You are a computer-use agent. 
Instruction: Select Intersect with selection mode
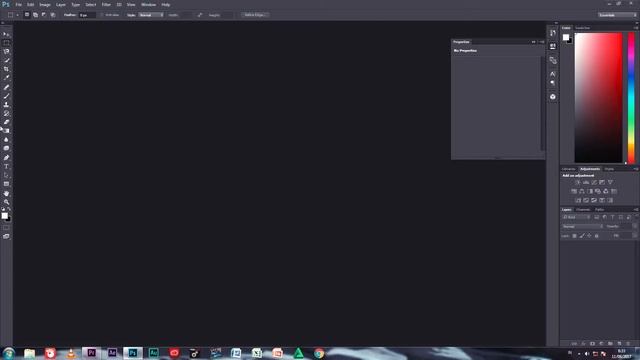pyautogui.click(x=53, y=15)
